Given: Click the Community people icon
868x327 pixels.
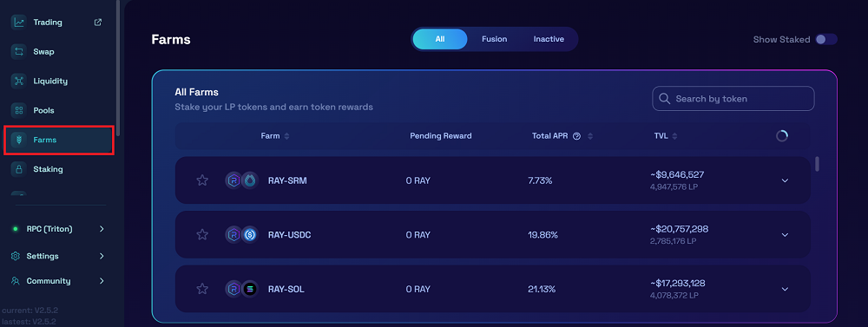Looking at the screenshot, I should pyautogui.click(x=16, y=281).
